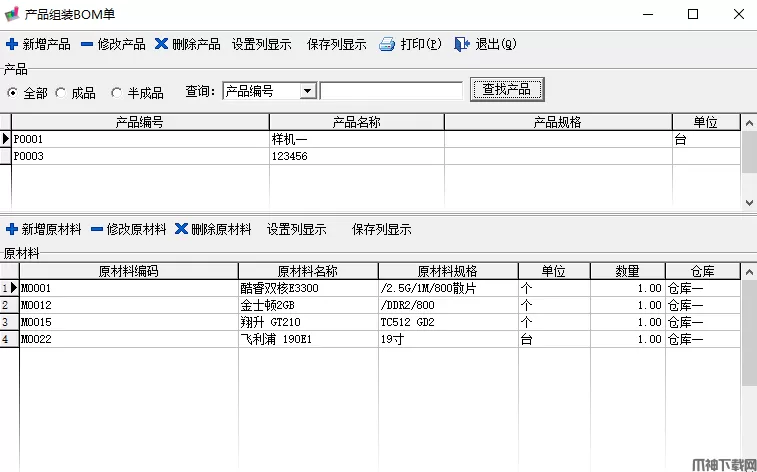Maximize the 产品组装BOM单 window
This screenshot has height=472, width=757.
[x=693, y=14]
